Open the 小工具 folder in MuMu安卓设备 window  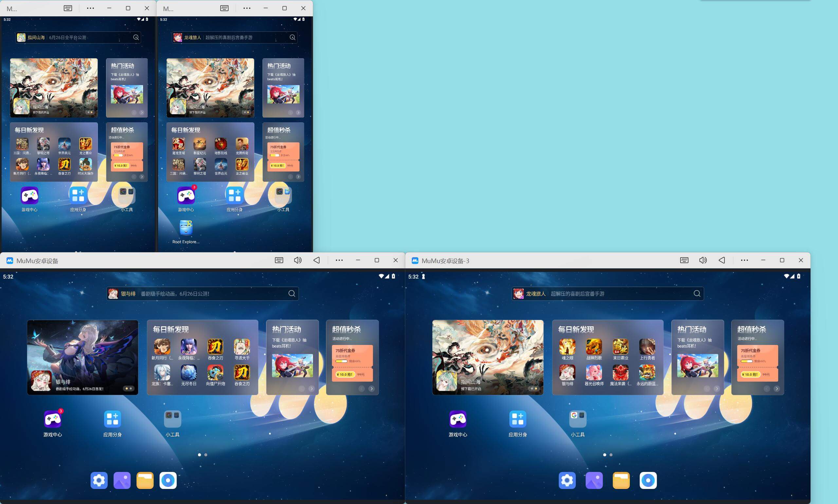pos(172,419)
